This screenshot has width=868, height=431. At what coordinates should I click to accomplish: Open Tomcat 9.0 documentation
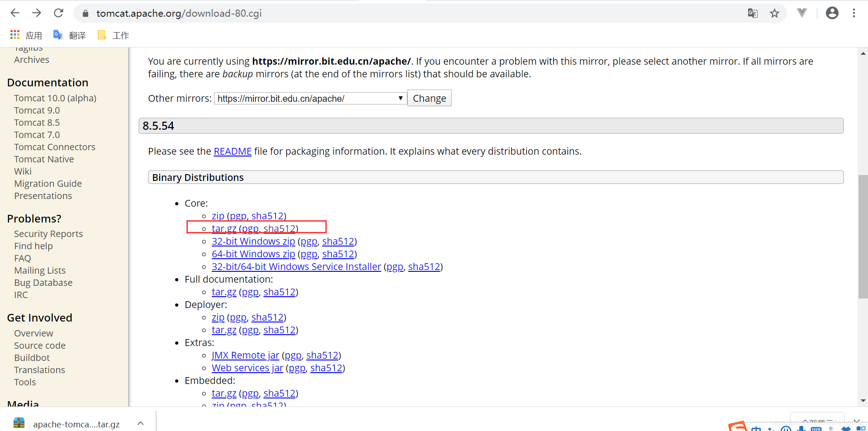(x=37, y=110)
